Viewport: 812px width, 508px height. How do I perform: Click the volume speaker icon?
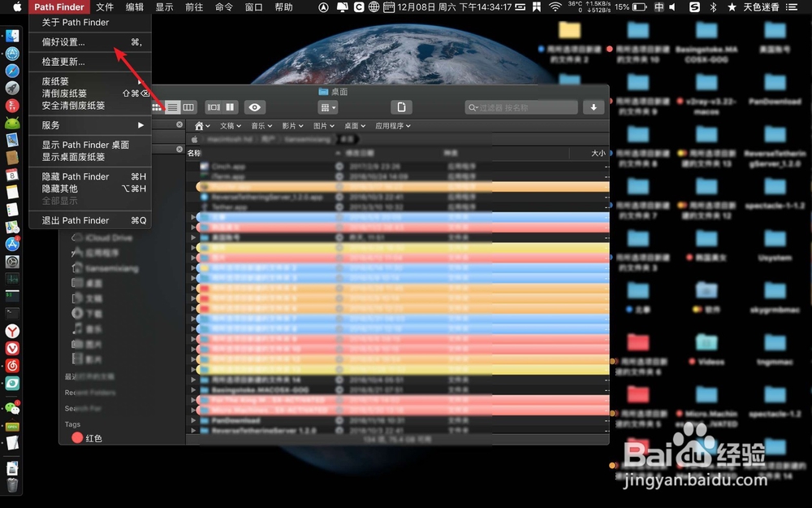tap(672, 7)
